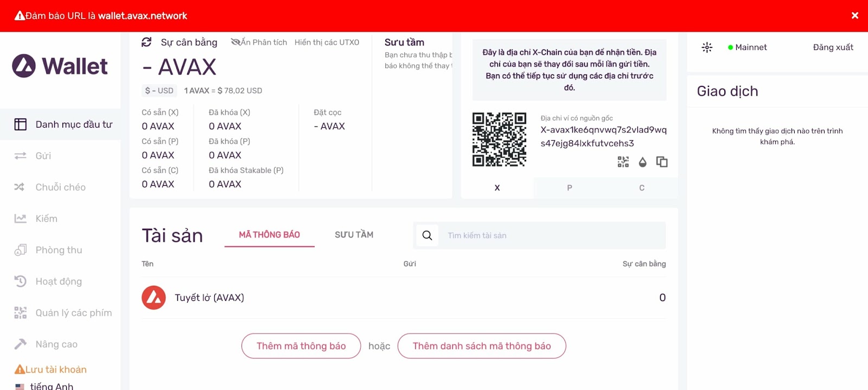The width and height of the screenshot is (868, 390).
Task: Click the faucet droplet icon
Action: [x=643, y=162]
